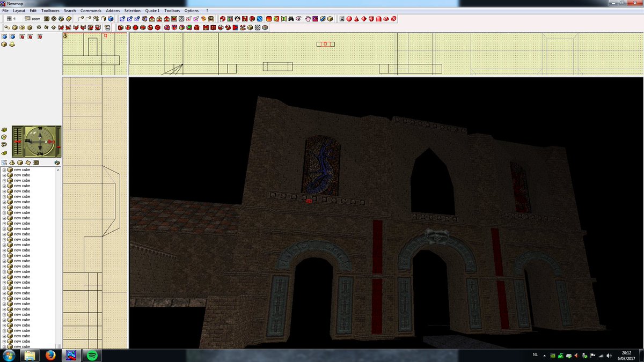
Task: Open the Options menu
Action: click(192, 11)
